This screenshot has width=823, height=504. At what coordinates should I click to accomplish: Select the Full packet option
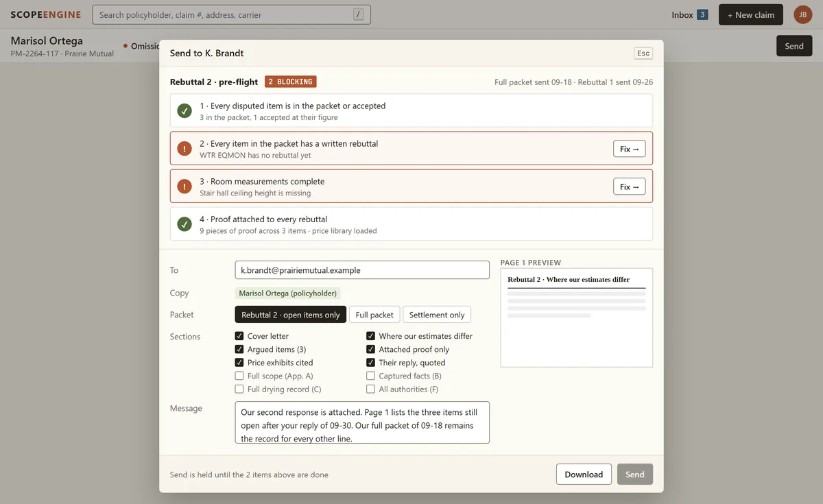point(374,315)
